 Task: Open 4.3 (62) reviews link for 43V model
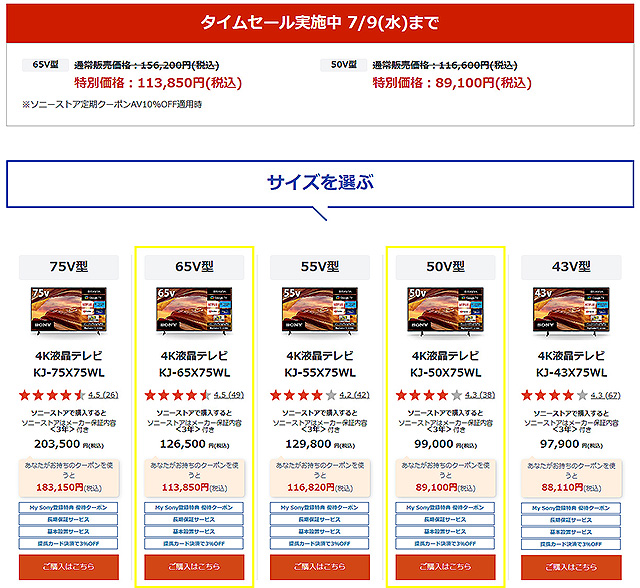tap(606, 395)
